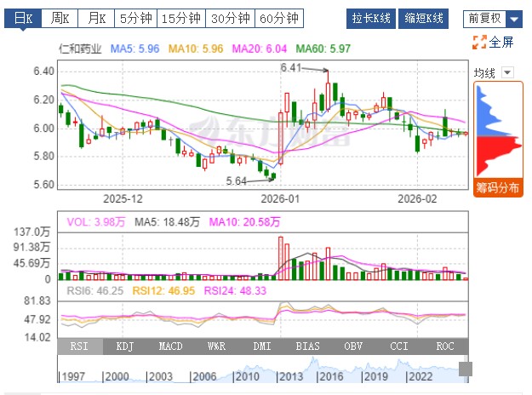Select the CCI indicator tab
The image size is (532, 395).
[399, 346]
